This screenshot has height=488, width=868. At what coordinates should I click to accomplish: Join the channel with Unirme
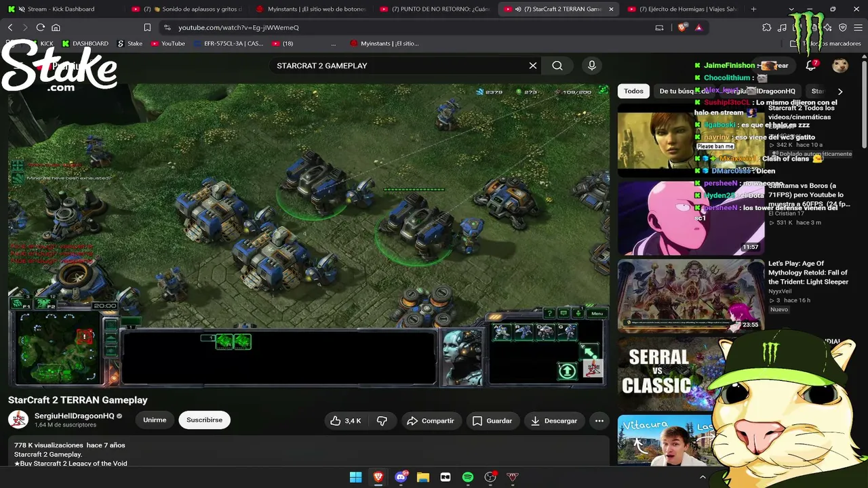(155, 420)
